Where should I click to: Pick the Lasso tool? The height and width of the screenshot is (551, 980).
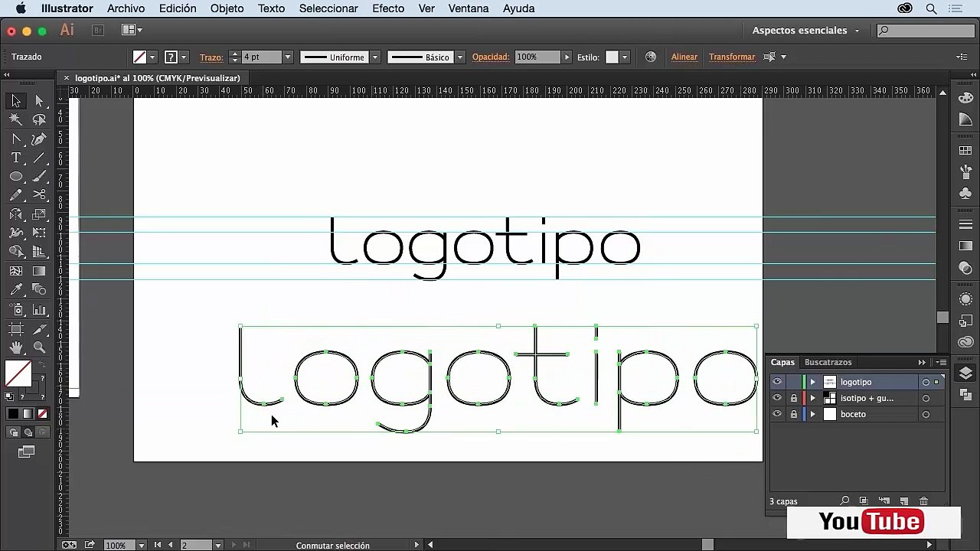[x=39, y=119]
